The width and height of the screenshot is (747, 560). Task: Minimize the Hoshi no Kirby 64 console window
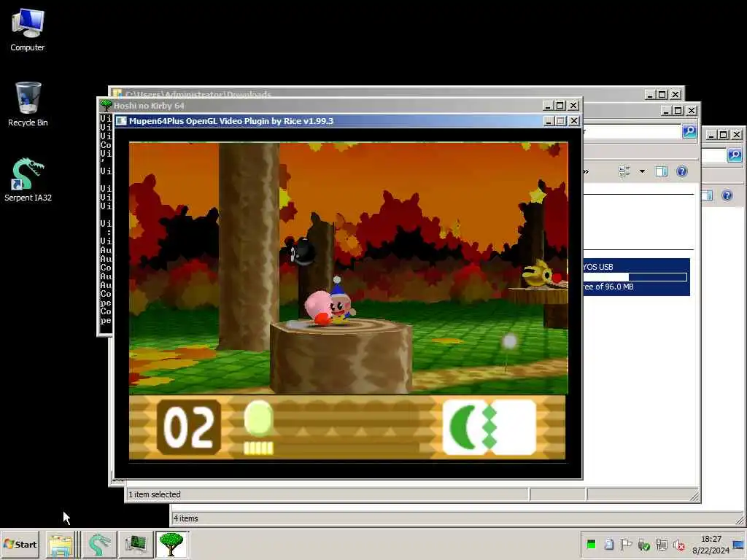pos(548,105)
